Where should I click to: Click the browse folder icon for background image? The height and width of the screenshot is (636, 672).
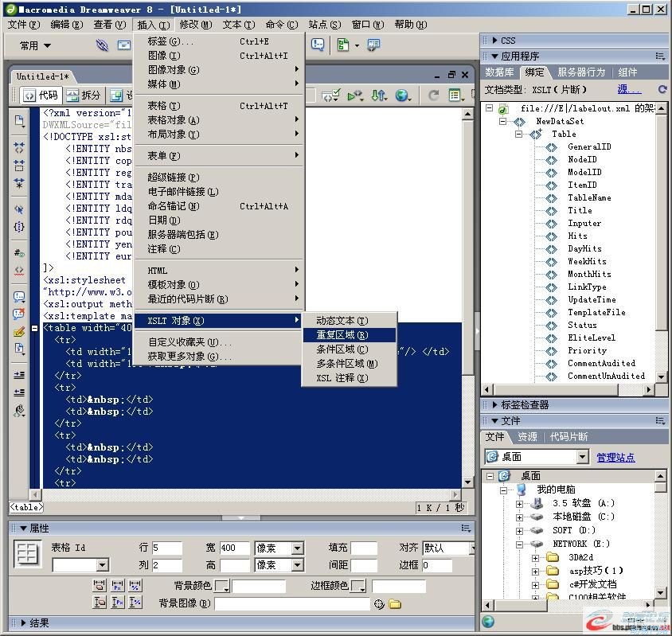395,604
